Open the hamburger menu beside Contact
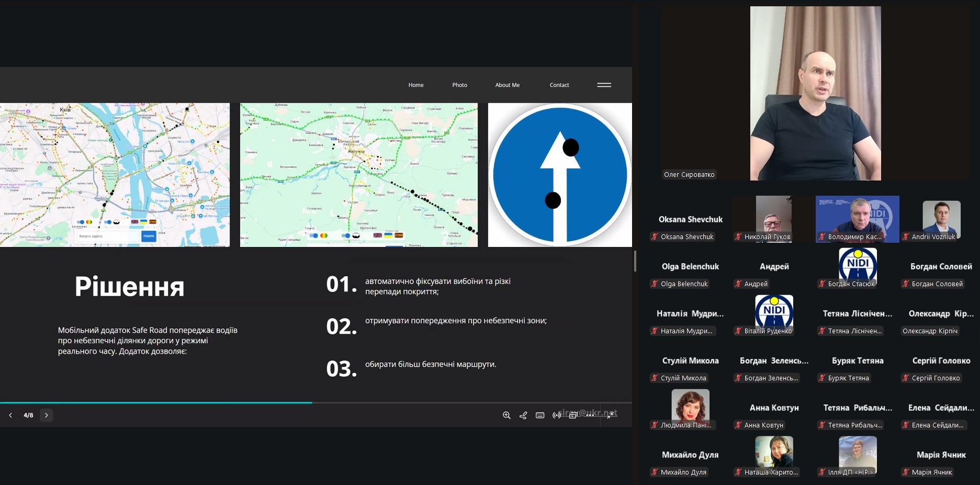Screen dimensions: 980x485 click(604, 85)
